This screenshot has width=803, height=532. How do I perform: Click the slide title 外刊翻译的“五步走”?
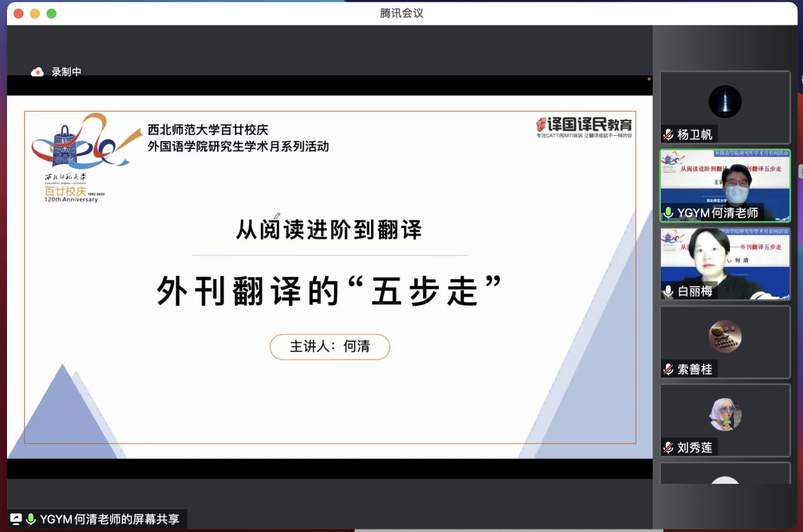point(329,291)
